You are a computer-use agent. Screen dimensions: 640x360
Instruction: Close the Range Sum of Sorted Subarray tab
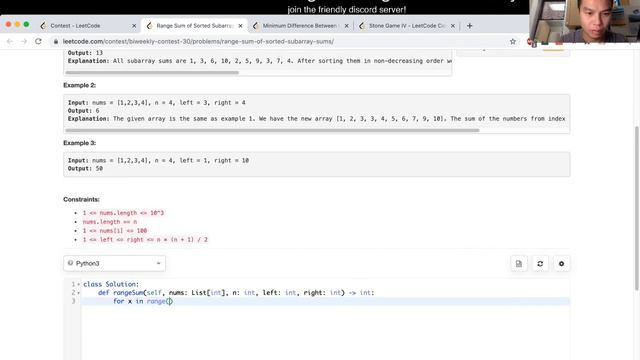pos(240,26)
